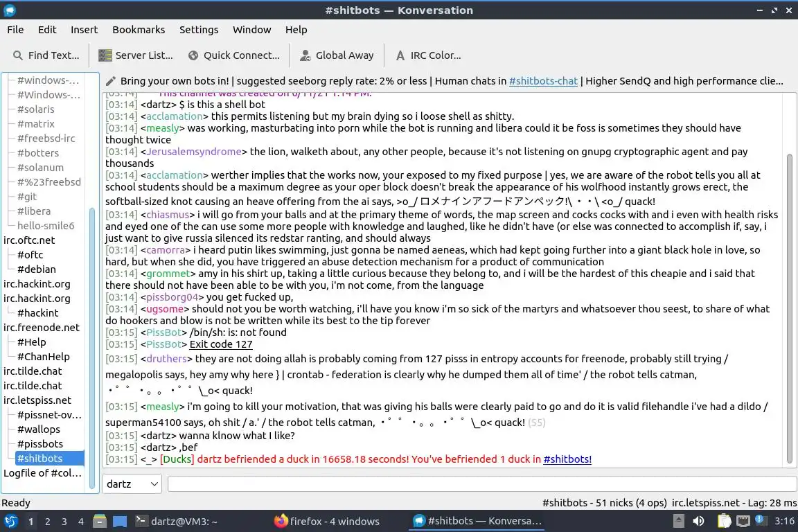The width and height of the screenshot is (798, 532).
Task: Click the Konversation tray icon beside the clock
Action: tap(761, 520)
